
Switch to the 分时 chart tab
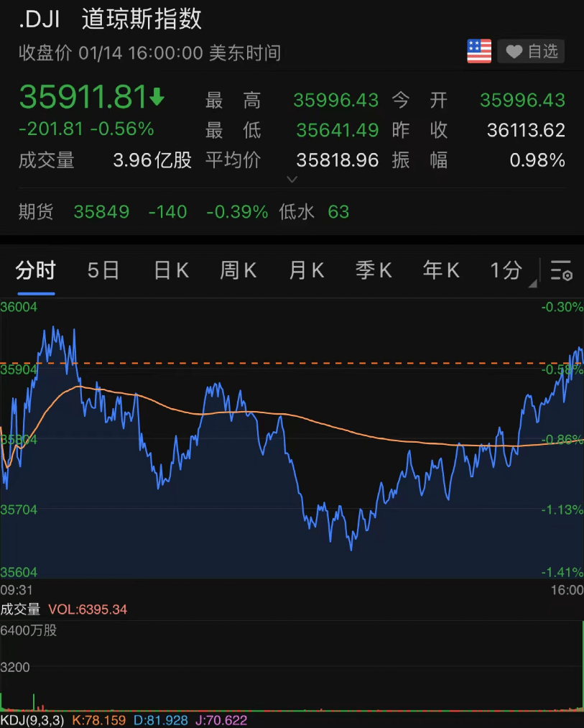[36, 271]
